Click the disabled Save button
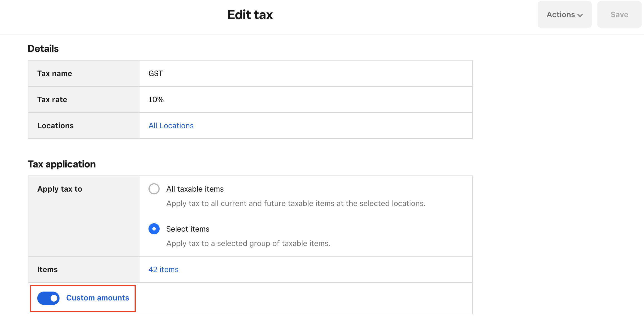 click(619, 14)
